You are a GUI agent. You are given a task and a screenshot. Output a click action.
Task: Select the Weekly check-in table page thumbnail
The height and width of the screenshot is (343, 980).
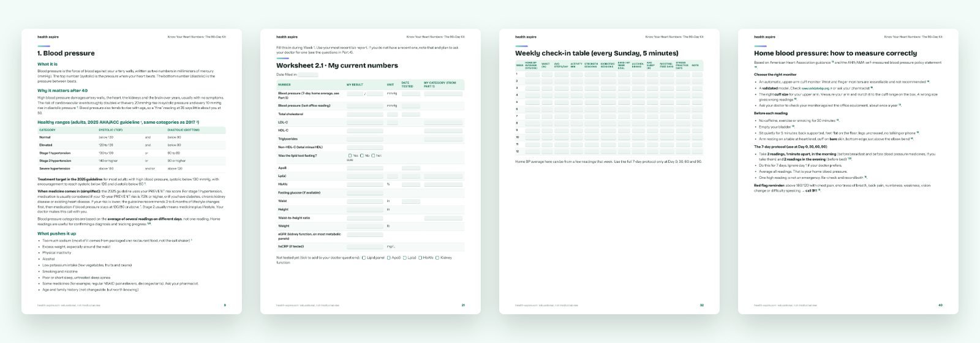pos(609,171)
